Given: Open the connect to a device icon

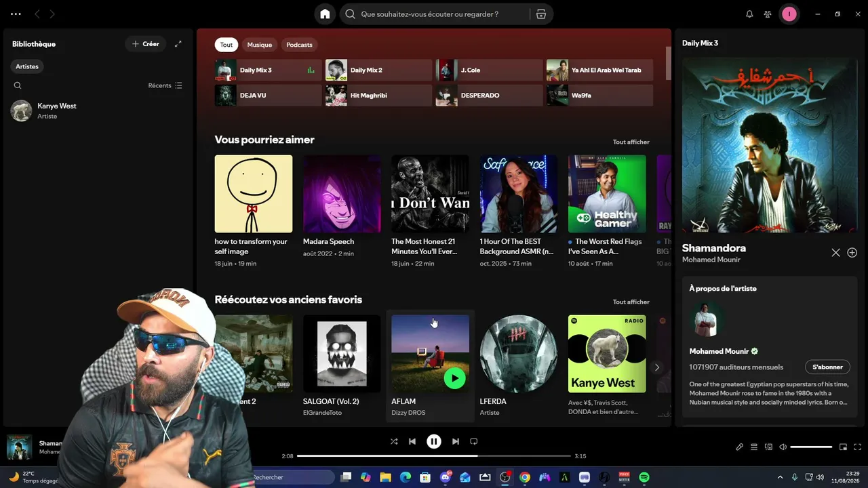Looking at the screenshot, I should (x=768, y=447).
